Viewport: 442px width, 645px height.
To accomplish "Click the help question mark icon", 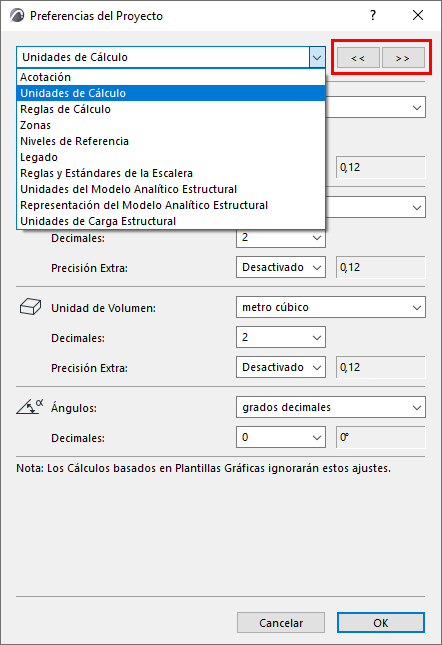I will coord(373,16).
